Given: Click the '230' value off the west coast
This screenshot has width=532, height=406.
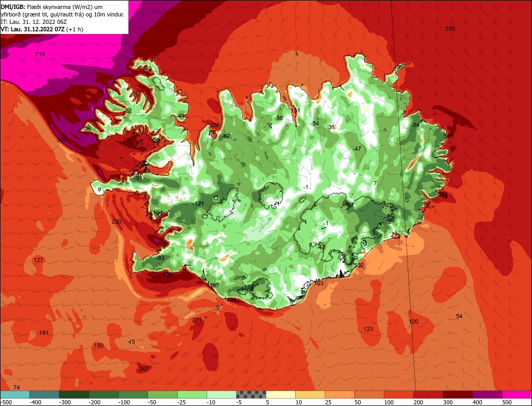Looking at the screenshot, I should click(x=117, y=222).
